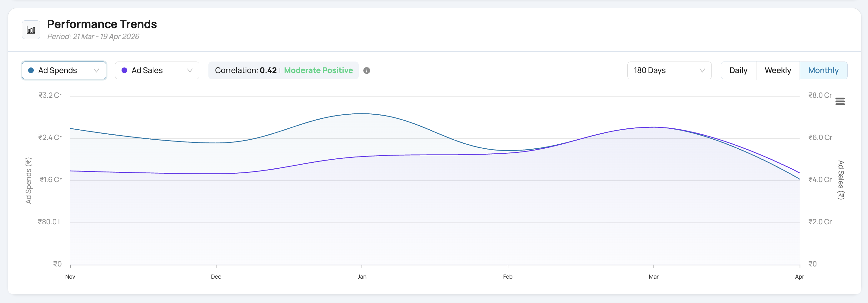Image resolution: width=868 pixels, height=303 pixels.
Task: Click the ₹8.0 Cr right axis value
Action: pyautogui.click(x=820, y=95)
